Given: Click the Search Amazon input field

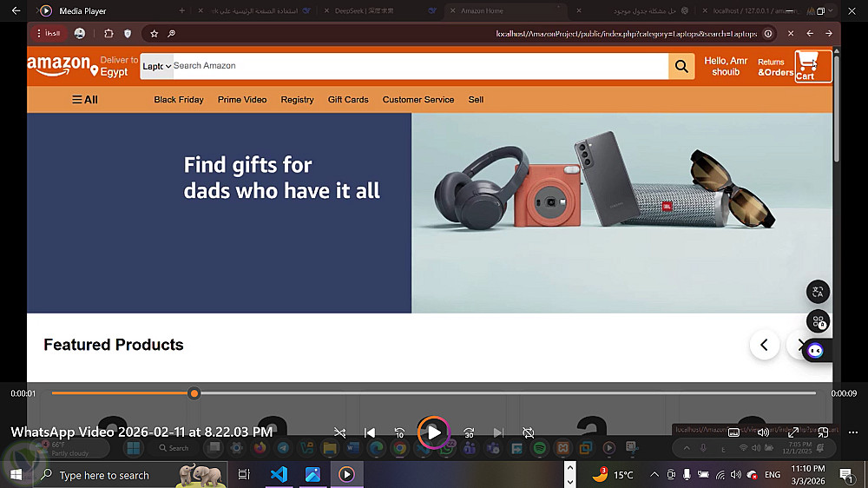Looking at the screenshot, I should coord(420,66).
